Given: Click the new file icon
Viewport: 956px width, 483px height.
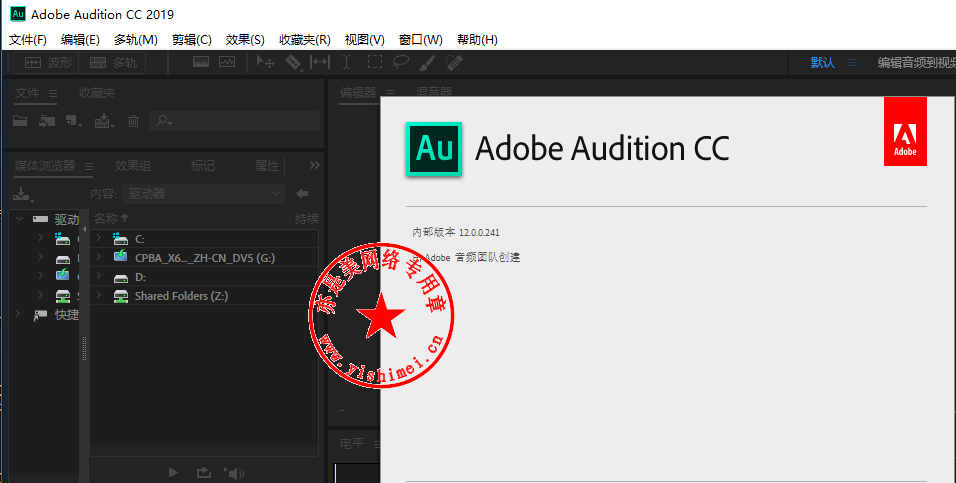Looking at the screenshot, I should coord(74,121).
